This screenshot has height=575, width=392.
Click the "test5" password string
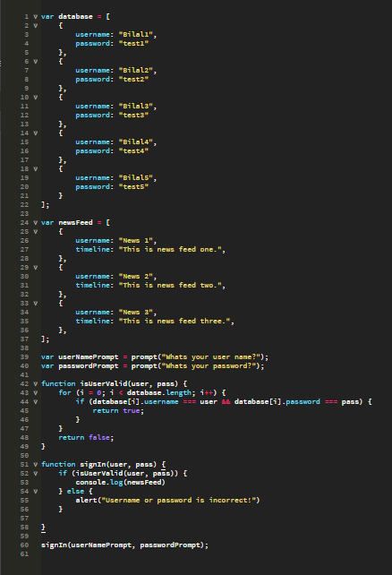pyautogui.click(x=133, y=186)
